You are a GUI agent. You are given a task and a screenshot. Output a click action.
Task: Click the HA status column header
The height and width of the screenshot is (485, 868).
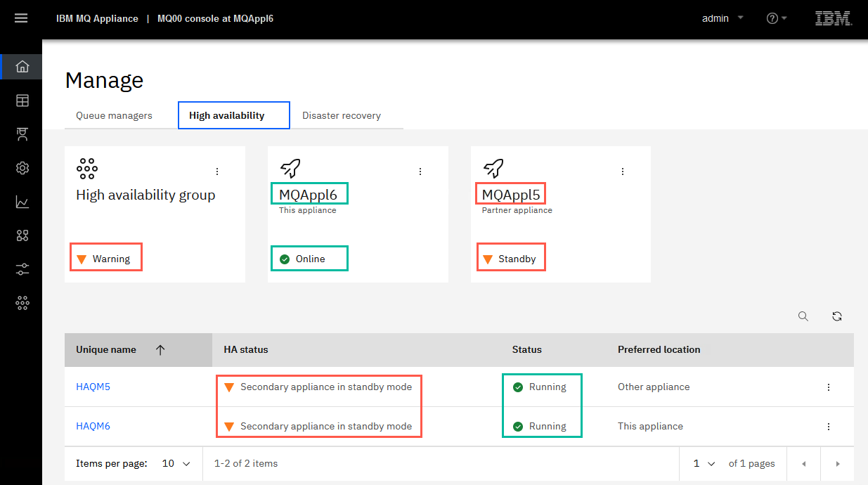click(x=246, y=349)
